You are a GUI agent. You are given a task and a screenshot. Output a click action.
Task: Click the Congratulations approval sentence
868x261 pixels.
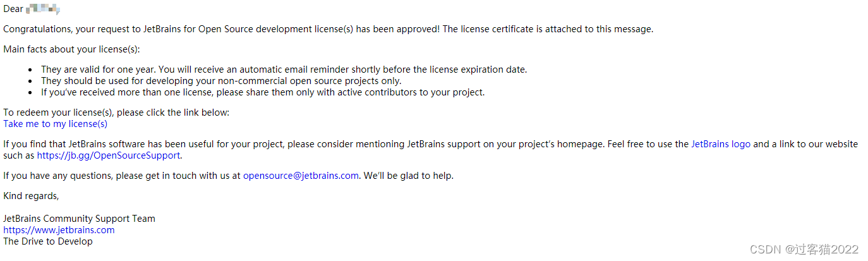328,29
